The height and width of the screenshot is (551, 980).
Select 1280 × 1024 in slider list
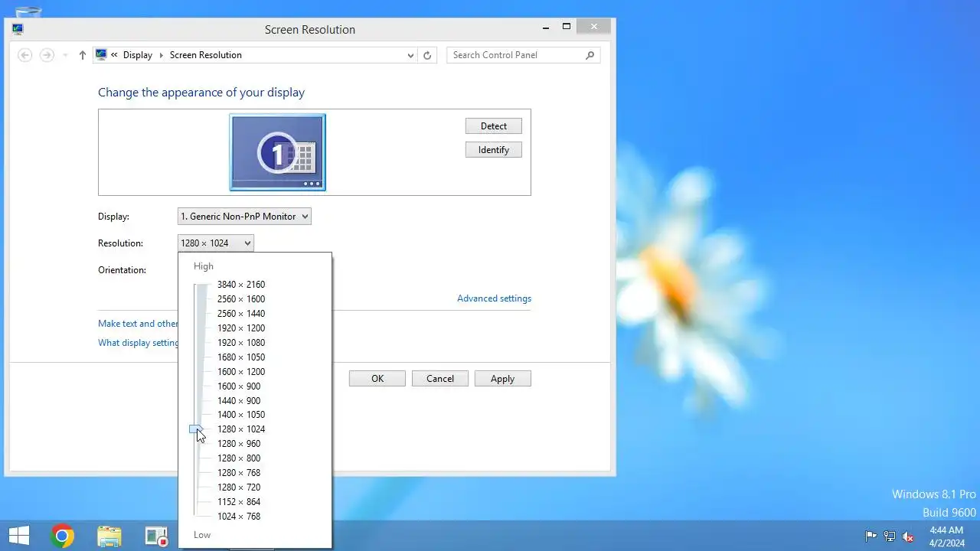(x=241, y=429)
